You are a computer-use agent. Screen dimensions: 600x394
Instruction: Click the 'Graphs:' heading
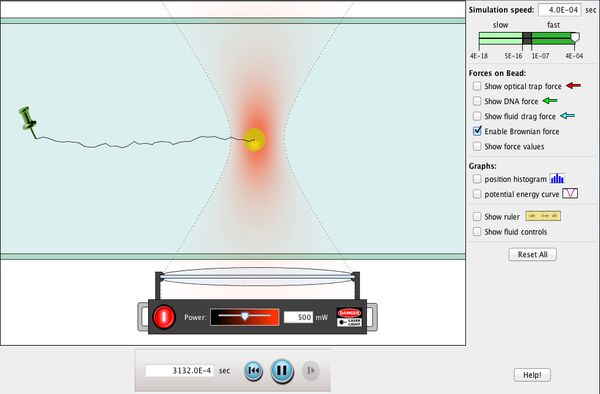(483, 166)
